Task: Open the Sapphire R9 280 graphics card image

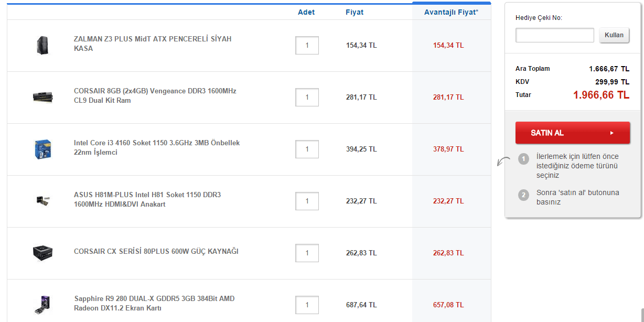Action: [x=42, y=305]
